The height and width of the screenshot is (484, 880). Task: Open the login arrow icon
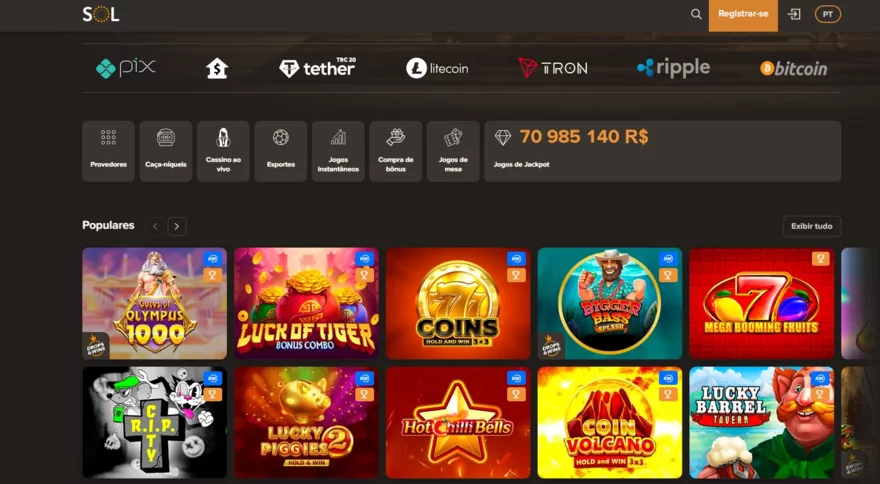pyautogui.click(x=794, y=15)
